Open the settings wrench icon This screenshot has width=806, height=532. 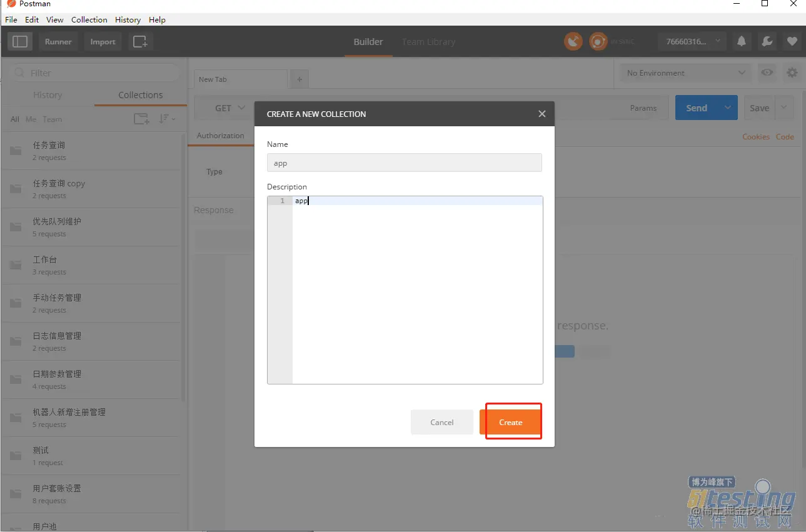[767, 41]
